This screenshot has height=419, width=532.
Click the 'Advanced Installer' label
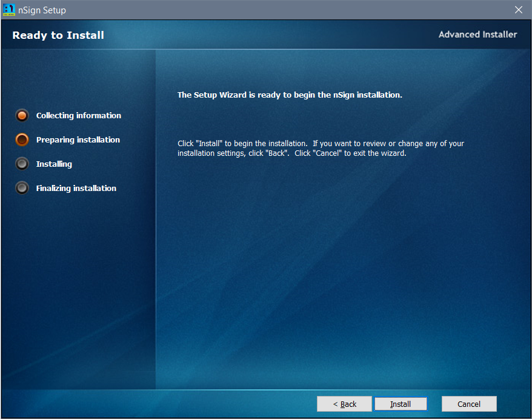[477, 35]
